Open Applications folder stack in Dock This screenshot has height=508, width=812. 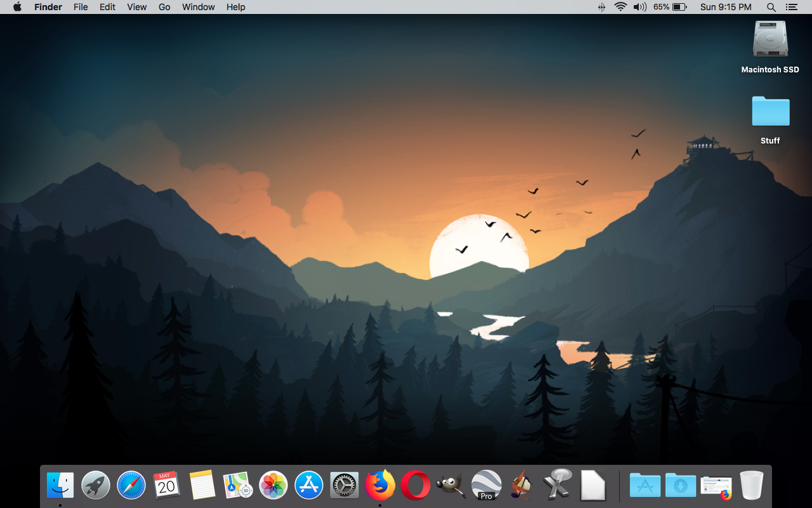tap(645, 486)
